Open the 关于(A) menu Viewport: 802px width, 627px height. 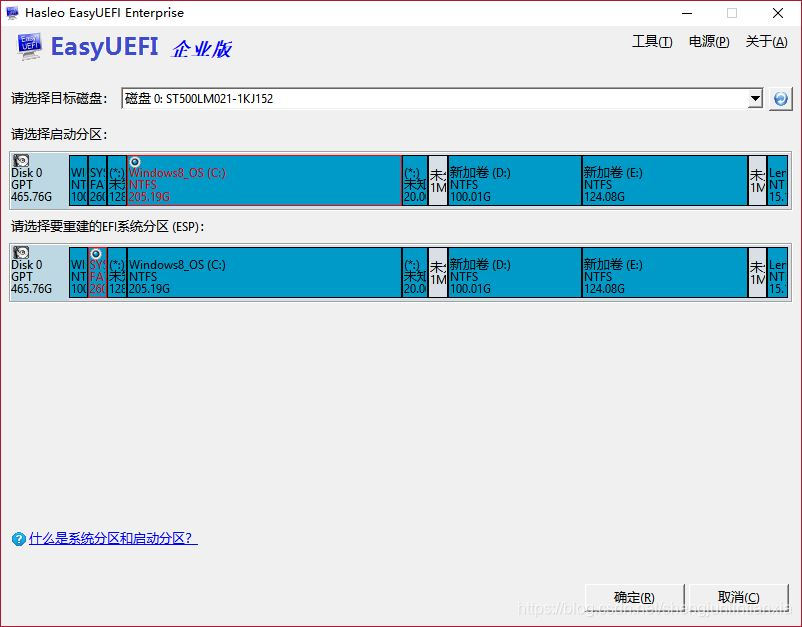point(766,41)
